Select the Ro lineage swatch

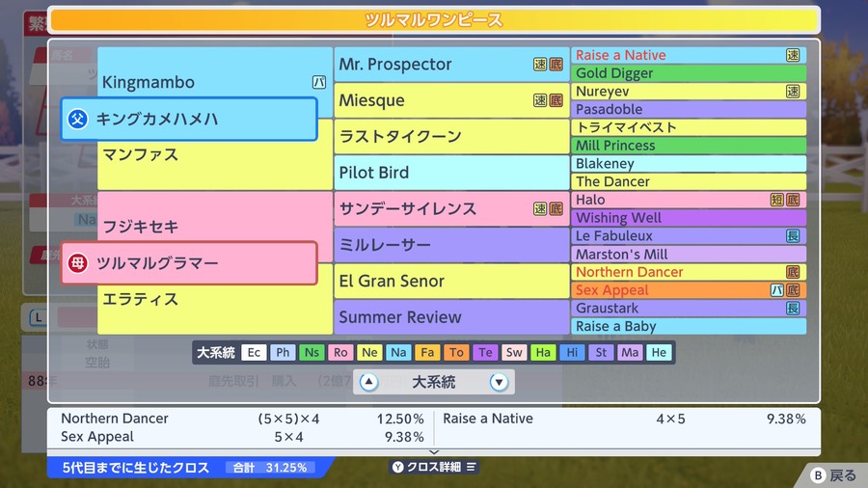(x=340, y=352)
